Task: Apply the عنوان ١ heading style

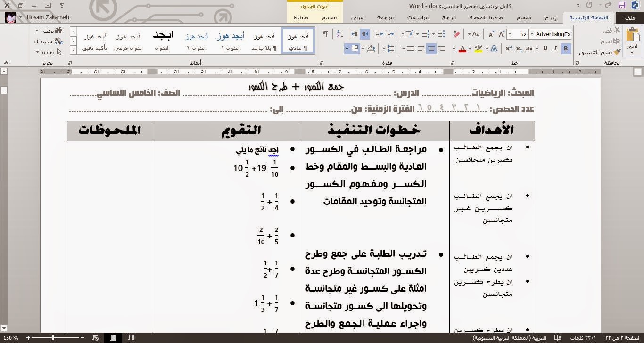Action: 230,41
